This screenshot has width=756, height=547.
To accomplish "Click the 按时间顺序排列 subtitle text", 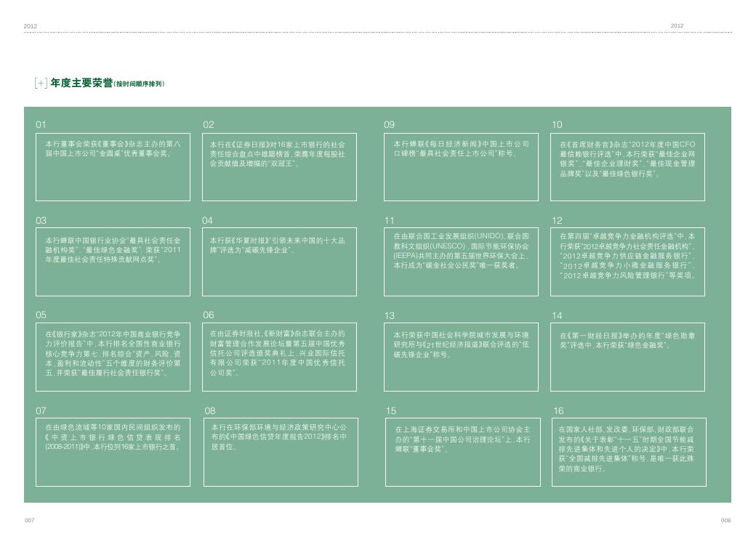I will pyautogui.click(x=140, y=84).
